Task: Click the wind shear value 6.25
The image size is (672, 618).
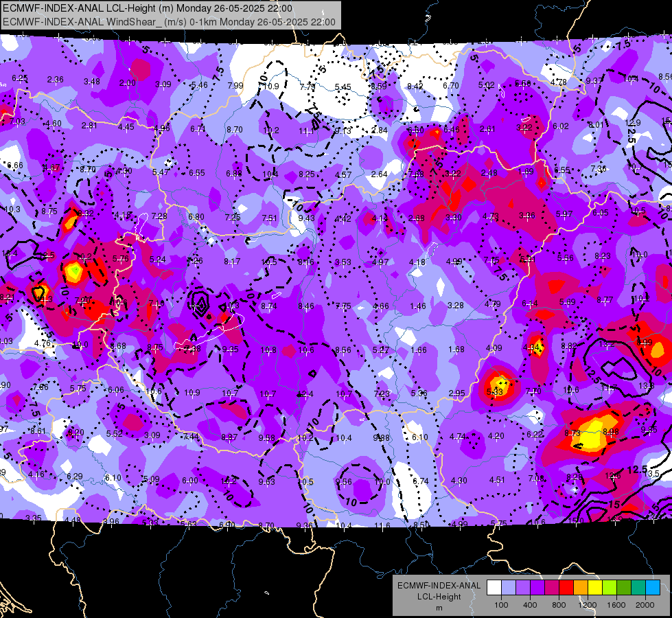Action: (x=20, y=78)
